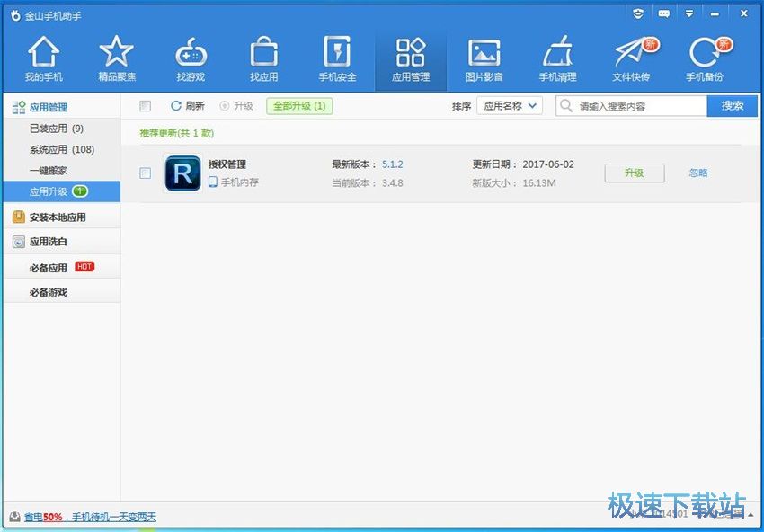The width and height of the screenshot is (764, 532).
Task: Open the 我的手机 home section
Action: 44,59
